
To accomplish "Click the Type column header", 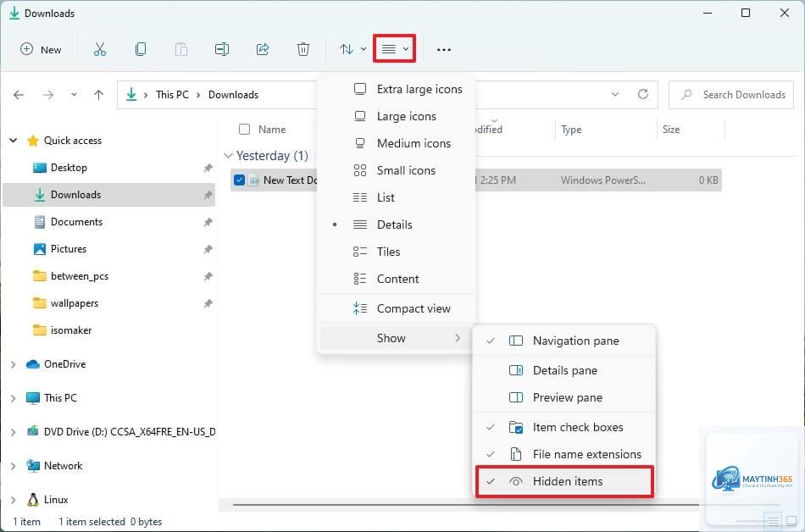I will click(571, 130).
